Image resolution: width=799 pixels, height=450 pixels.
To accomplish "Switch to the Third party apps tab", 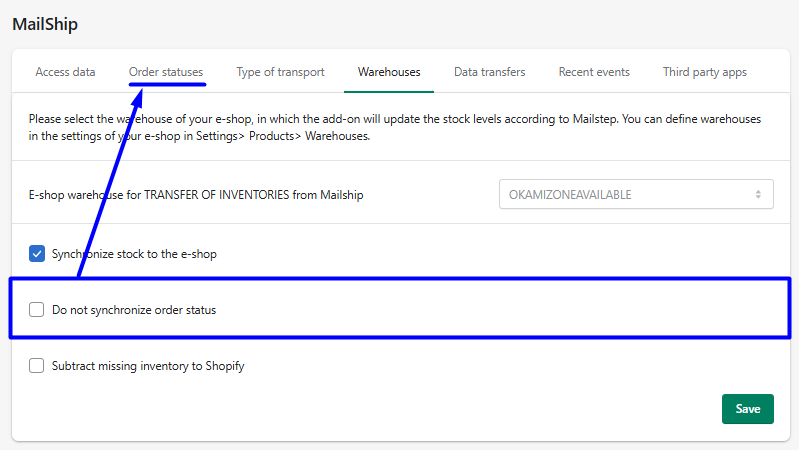I will coord(704,72).
